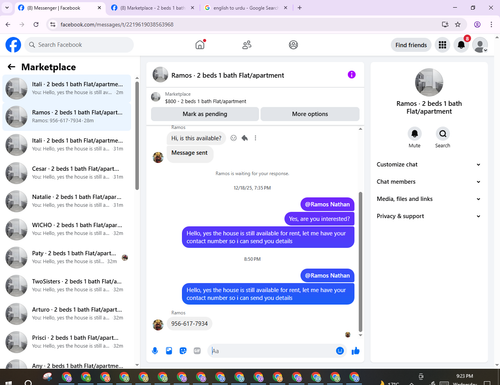
Task: Expand Customize chat section
Action: click(429, 164)
